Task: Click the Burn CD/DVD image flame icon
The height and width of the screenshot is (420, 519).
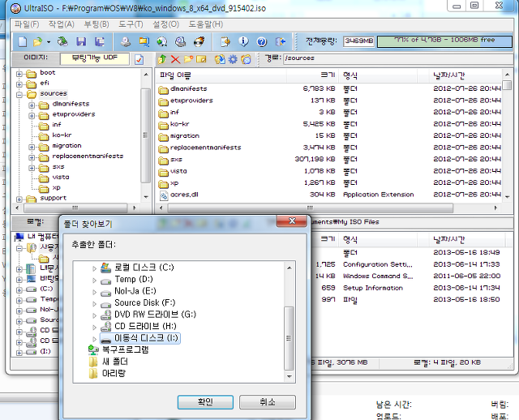Action: tap(199, 41)
